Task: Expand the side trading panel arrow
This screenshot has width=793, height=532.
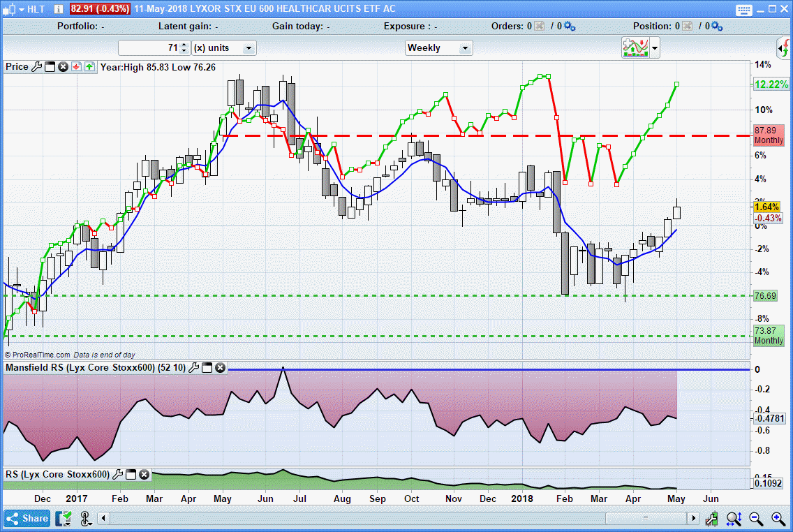Action: tap(785, 48)
